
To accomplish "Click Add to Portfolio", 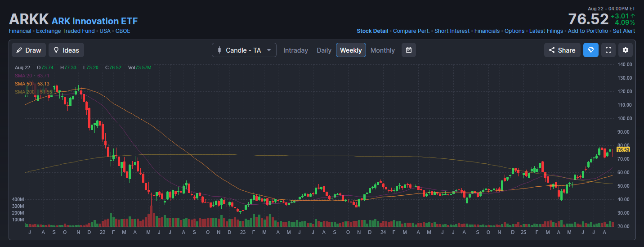I will (588, 31).
